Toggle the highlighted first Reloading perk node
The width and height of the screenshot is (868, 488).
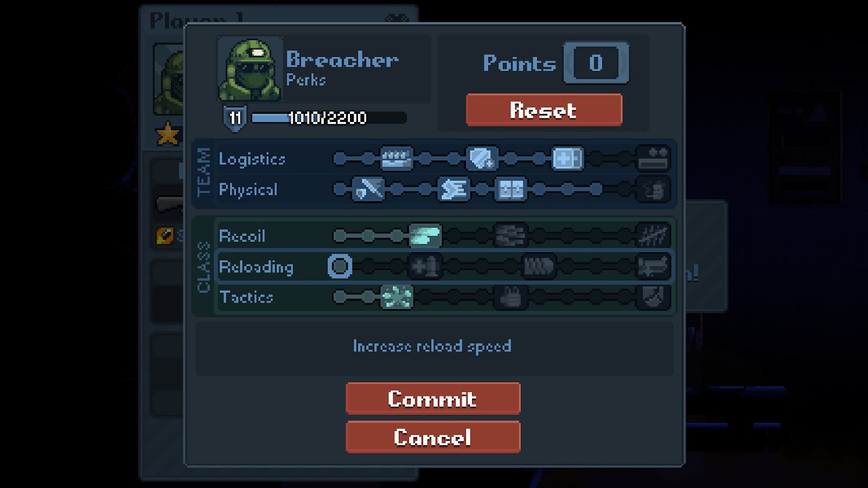click(340, 266)
